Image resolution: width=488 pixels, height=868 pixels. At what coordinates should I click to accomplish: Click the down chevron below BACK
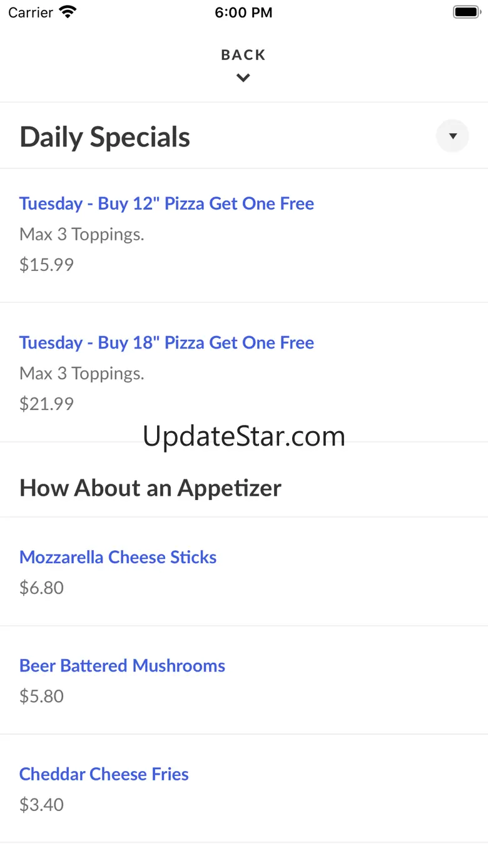coord(243,78)
